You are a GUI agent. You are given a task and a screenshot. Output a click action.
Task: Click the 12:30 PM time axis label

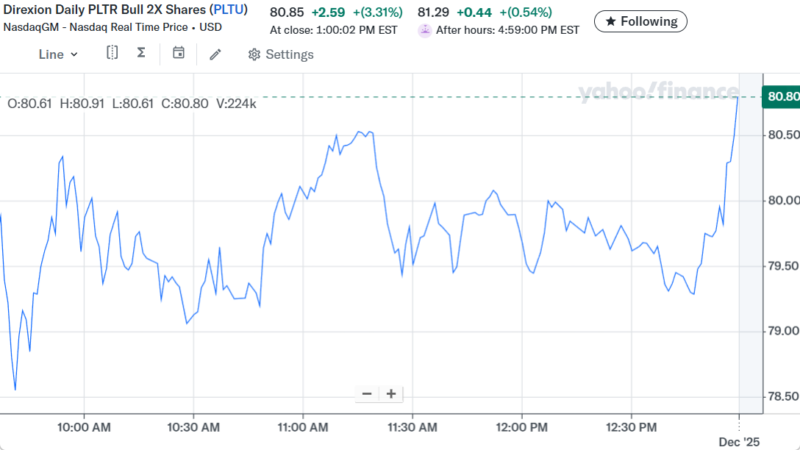tap(630, 427)
